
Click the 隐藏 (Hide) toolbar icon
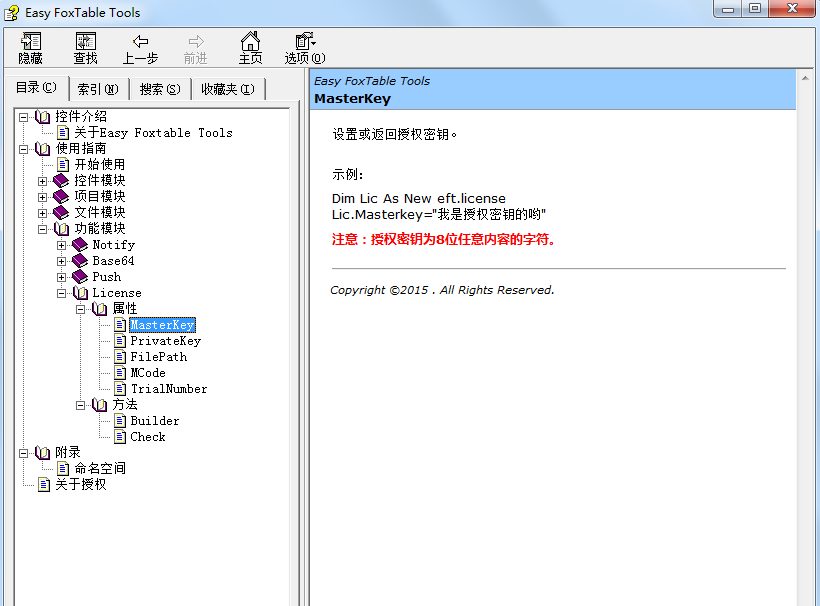(30, 41)
